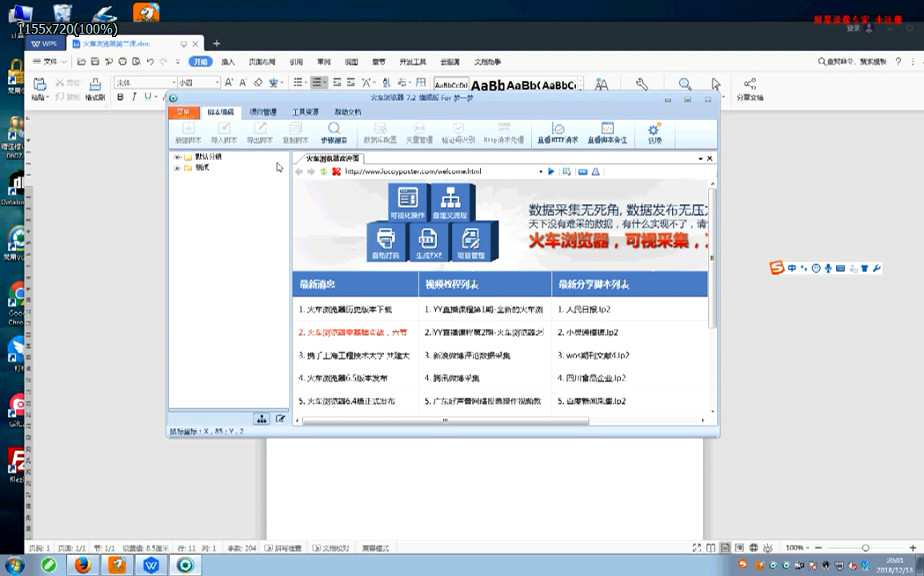Click flask icon in browser address toolbar

pos(596,171)
